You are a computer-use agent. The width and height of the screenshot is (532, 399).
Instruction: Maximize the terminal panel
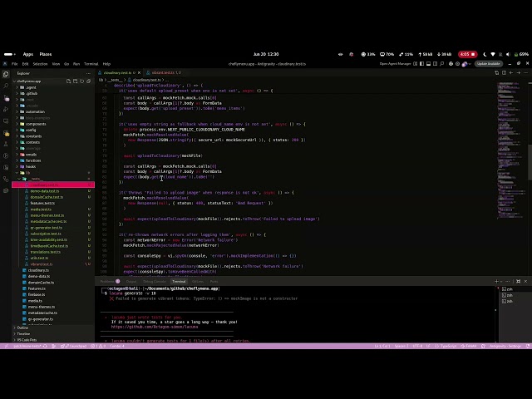point(518,281)
